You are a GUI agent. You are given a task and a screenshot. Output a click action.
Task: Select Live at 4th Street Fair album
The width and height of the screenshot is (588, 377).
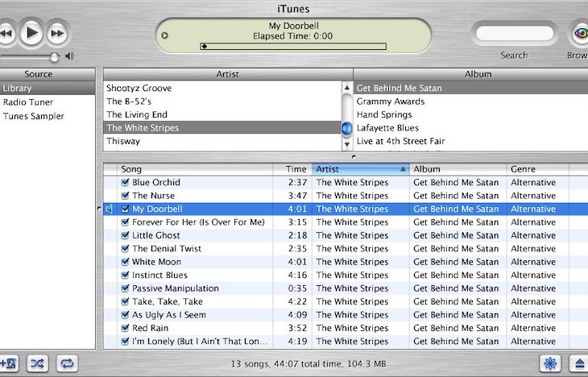coord(470,141)
